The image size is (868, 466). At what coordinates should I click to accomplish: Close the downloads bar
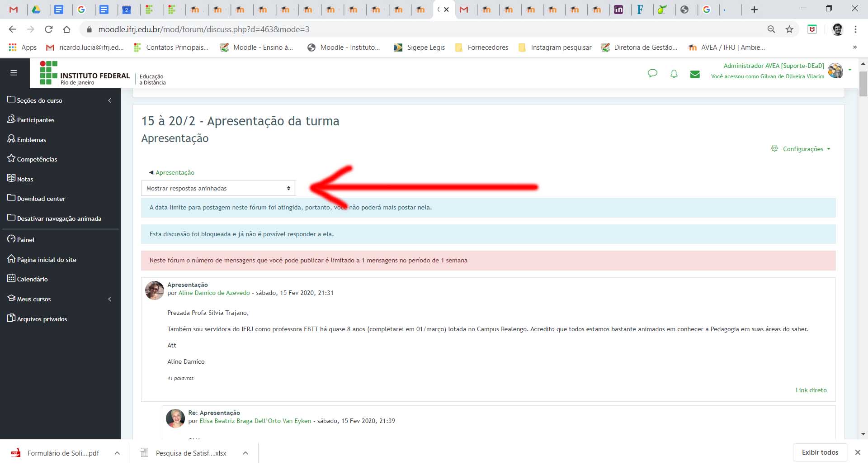(858, 452)
